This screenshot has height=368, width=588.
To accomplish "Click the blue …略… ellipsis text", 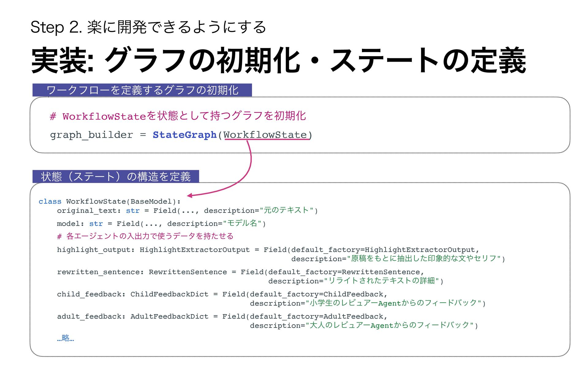I will tap(66, 339).
